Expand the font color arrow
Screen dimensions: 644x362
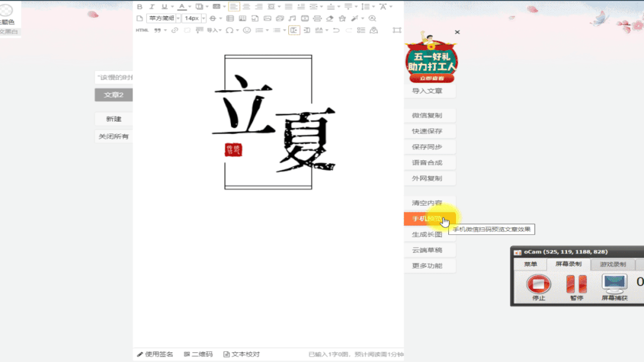(190, 7)
